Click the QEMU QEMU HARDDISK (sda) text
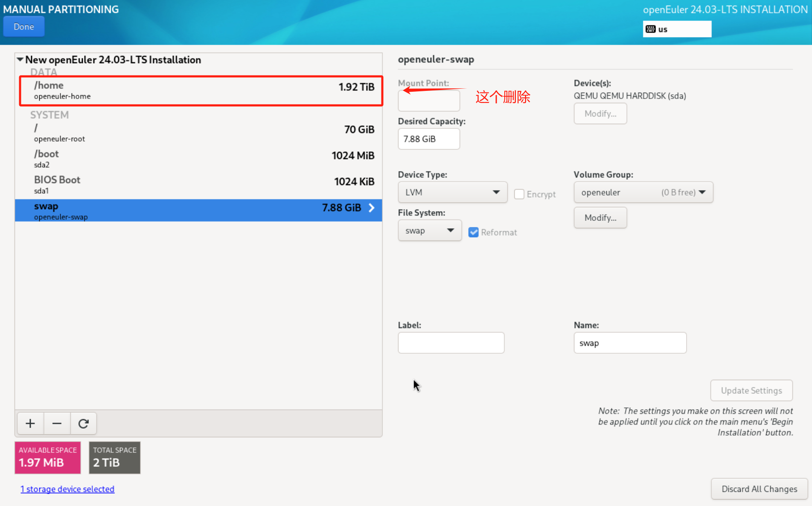The image size is (812, 506). tap(630, 96)
